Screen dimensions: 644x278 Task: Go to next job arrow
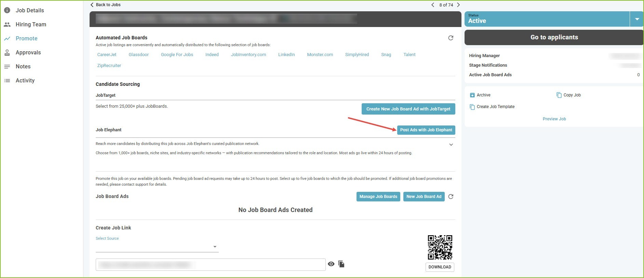458,5
